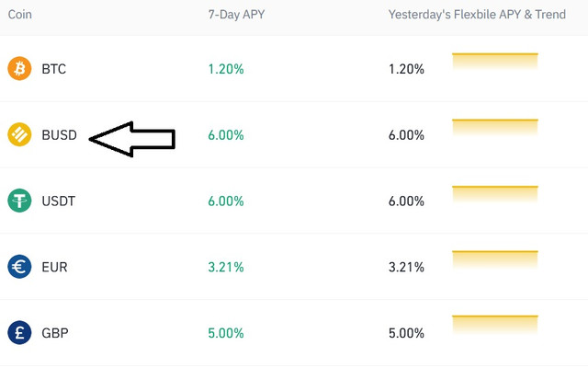Image resolution: width=588 pixels, height=368 pixels.
Task: View the BUSD APY trend chart
Action: coord(495,128)
